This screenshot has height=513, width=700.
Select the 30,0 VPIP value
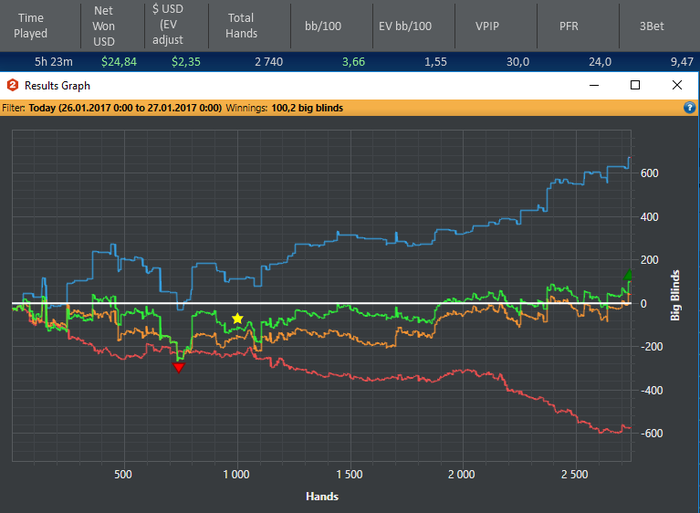(518, 62)
